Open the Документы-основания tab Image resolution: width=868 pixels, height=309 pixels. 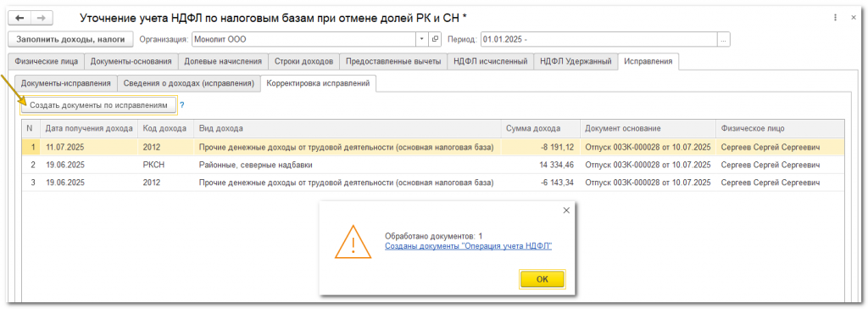coord(131,62)
